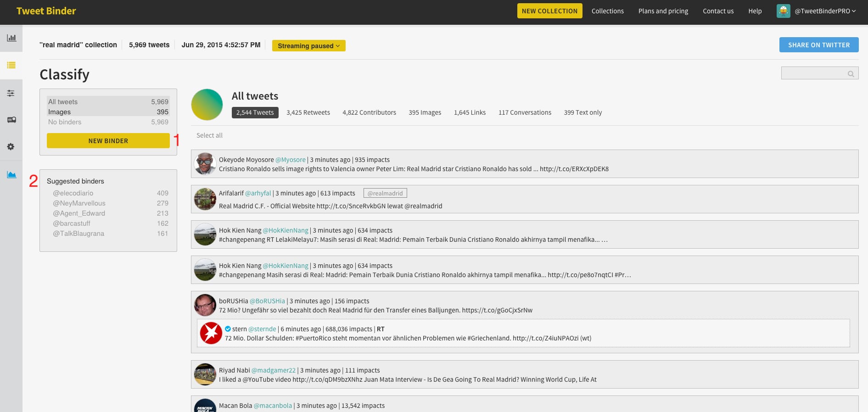Image resolution: width=868 pixels, height=412 pixels.
Task: Click the Jun 29, 2015 4:52:57 PM timestamp
Action: tap(221, 45)
